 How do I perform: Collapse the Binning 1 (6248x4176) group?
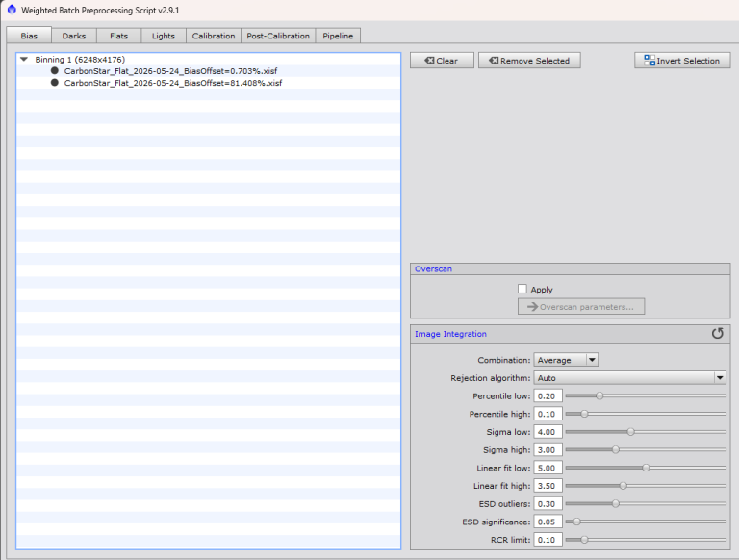click(24, 60)
